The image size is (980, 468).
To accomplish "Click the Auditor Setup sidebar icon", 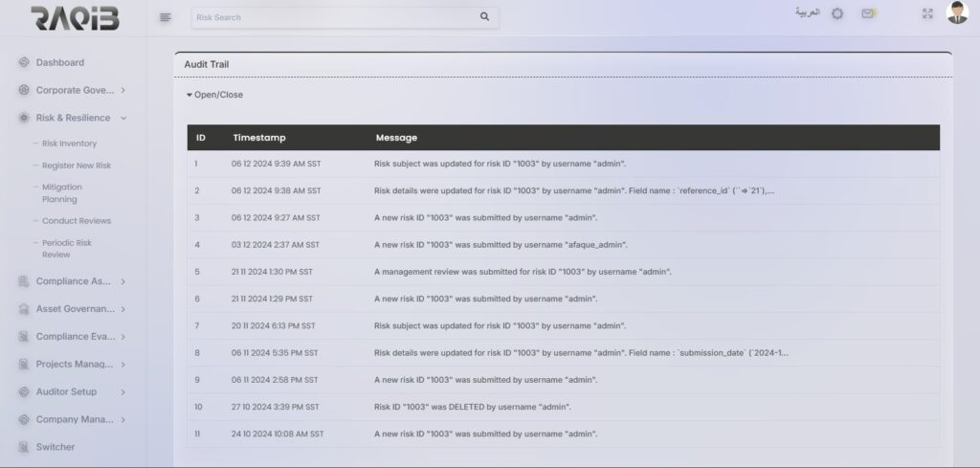I will (x=24, y=392).
